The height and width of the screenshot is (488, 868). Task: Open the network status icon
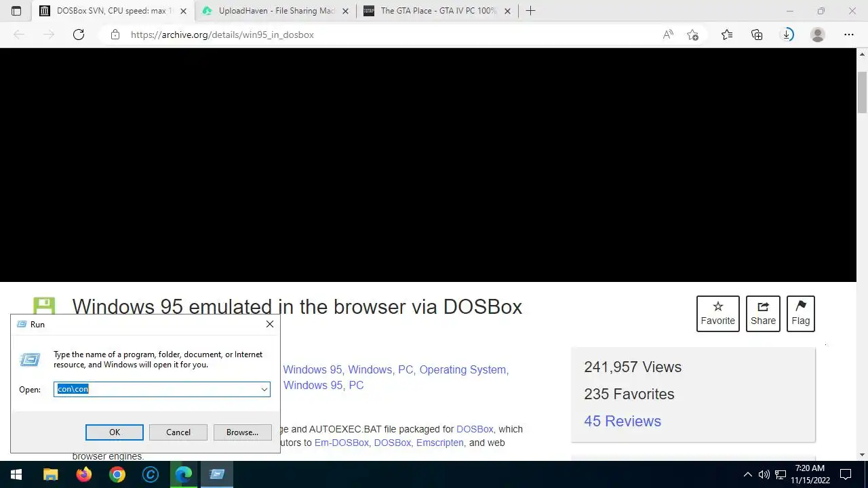pyautogui.click(x=781, y=474)
